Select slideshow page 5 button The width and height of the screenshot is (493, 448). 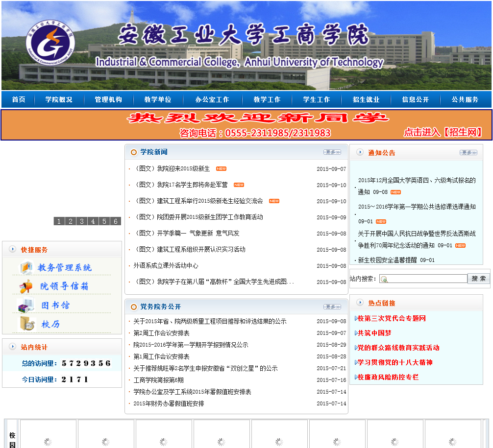click(104, 221)
